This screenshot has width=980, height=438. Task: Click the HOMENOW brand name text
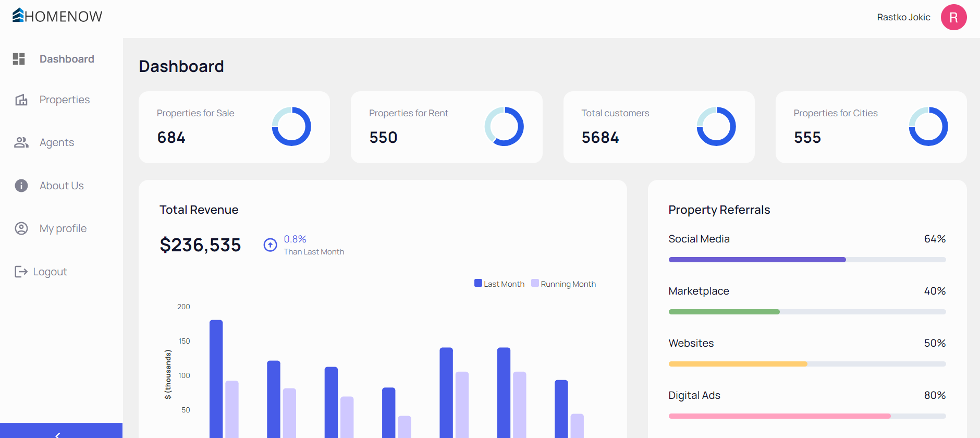pyautogui.click(x=64, y=17)
